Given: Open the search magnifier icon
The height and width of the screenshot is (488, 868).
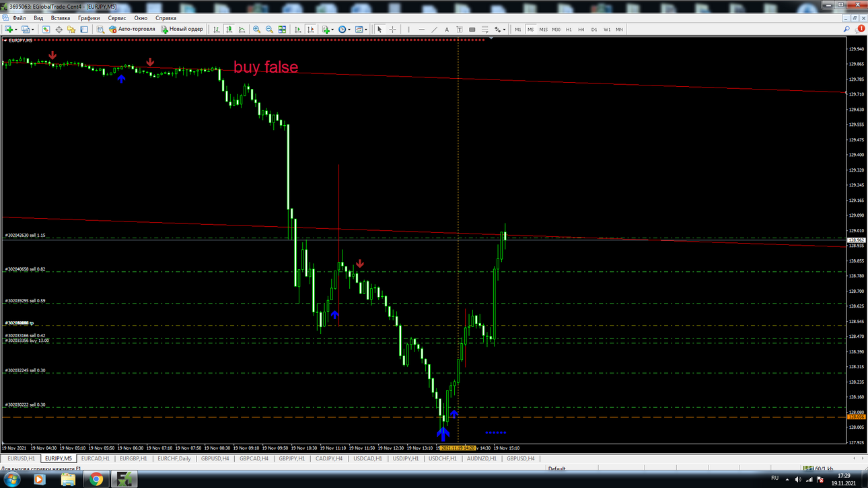Looking at the screenshot, I should point(846,30).
